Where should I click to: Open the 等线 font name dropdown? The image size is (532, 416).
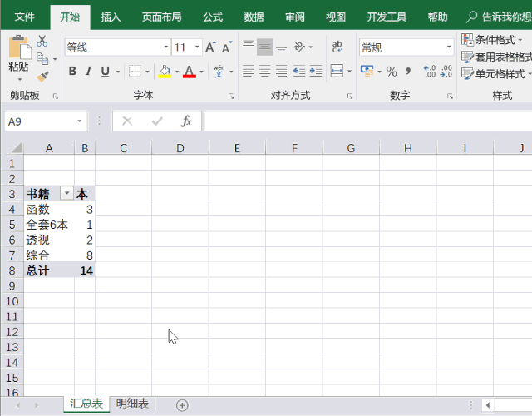[x=166, y=47]
